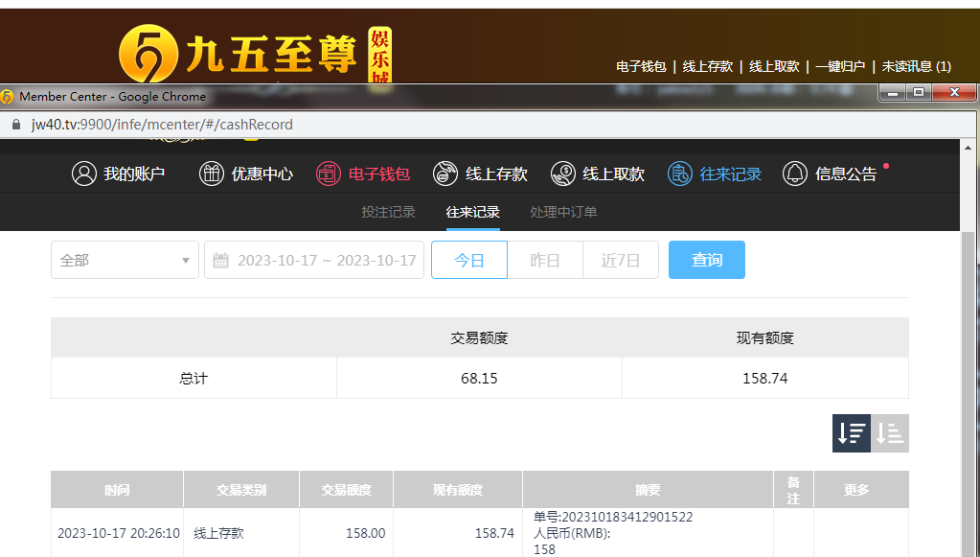Open 往来记录 records icon in navbar

click(x=679, y=174)
